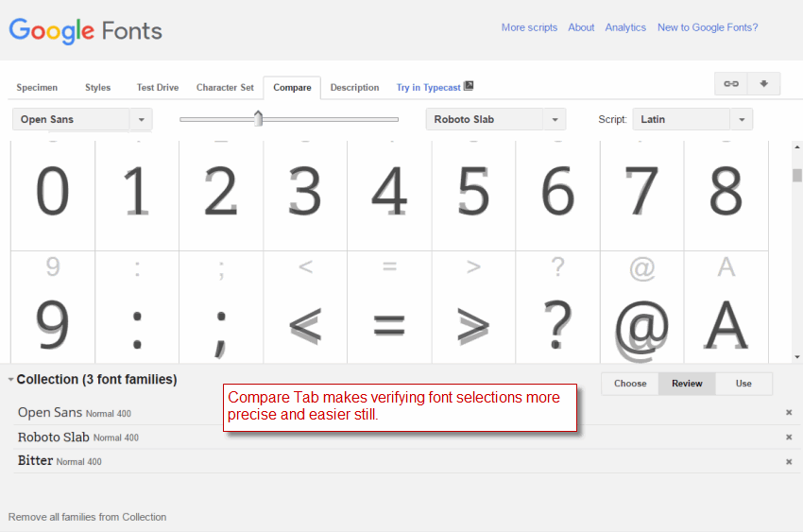Image resolution: width=803 pixels, height=532 pixels.
Task: Switch to the Styles tab
Action: pyautogui.click(x=98, y=88)
